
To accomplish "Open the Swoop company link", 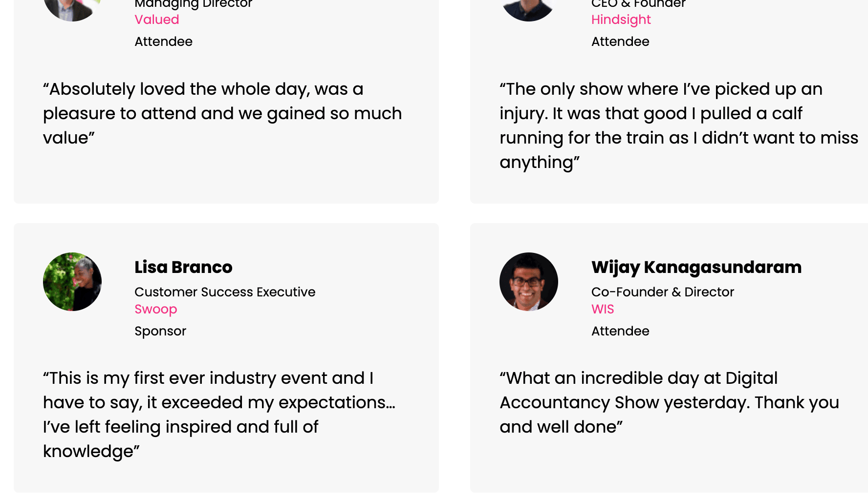I will [x=156, y=309].
